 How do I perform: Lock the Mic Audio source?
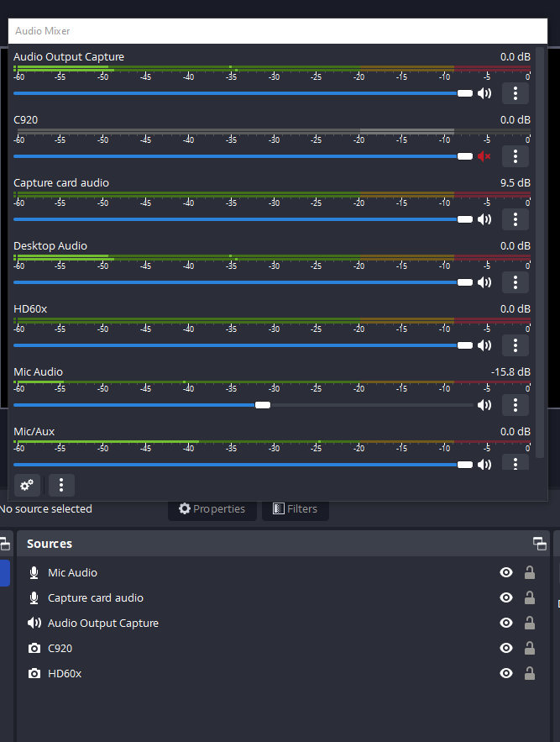530,572
